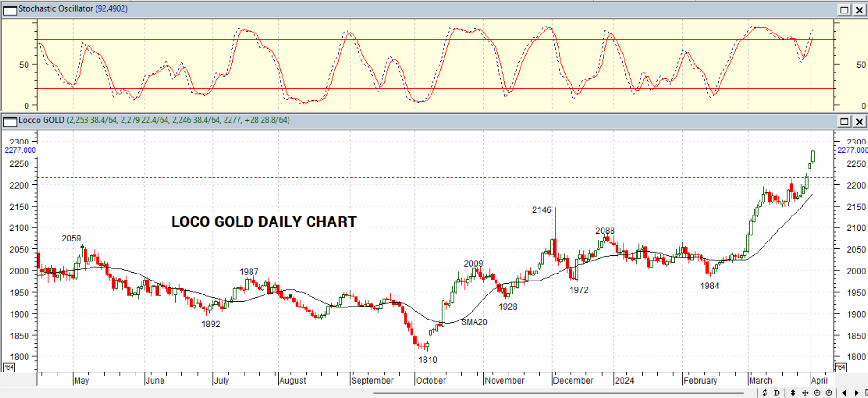Viewport: 868px width, 398px height.
Task: Maximize the Locco GOLD price panel
Action: (844, 122)
